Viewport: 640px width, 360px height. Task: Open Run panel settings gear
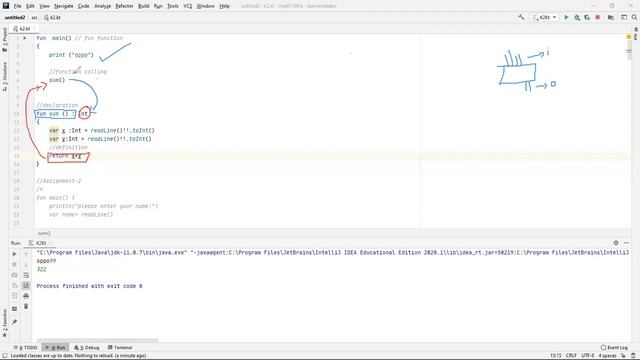coord(616,243)
